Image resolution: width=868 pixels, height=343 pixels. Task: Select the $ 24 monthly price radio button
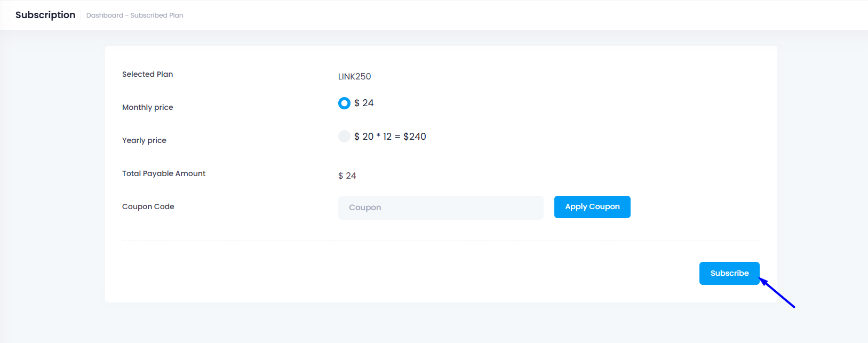click(x=344, y=103)
